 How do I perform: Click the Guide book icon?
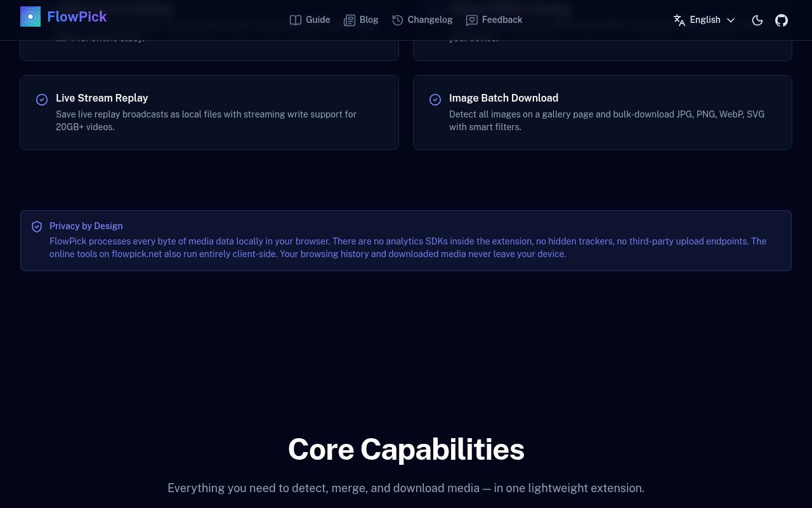[x=296, y=20]
